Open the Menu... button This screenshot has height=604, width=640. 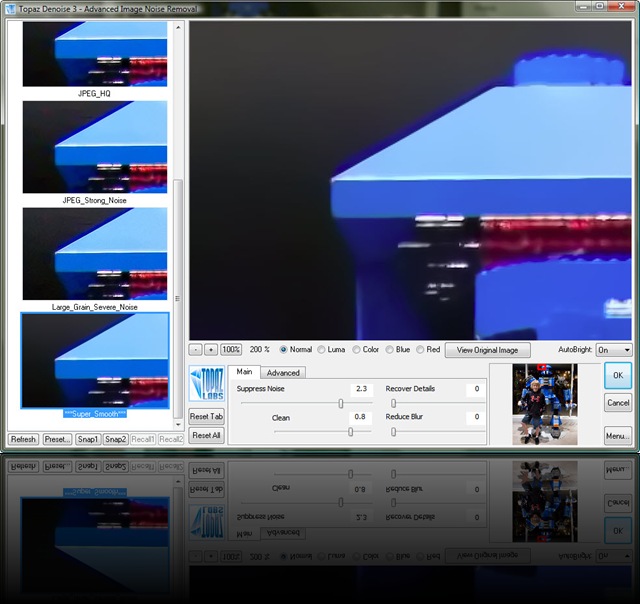pyautogui.click(x=618, y=436)
